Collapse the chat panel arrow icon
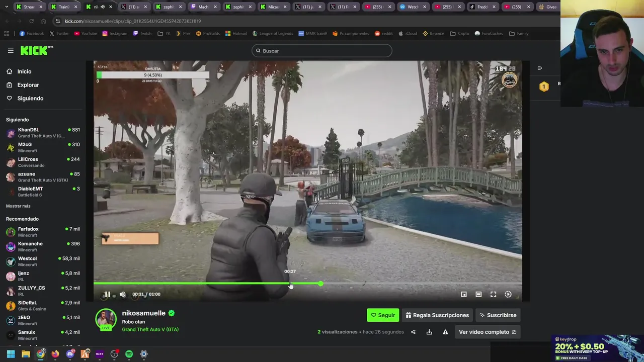644x362 pixels. click(540, 68)
